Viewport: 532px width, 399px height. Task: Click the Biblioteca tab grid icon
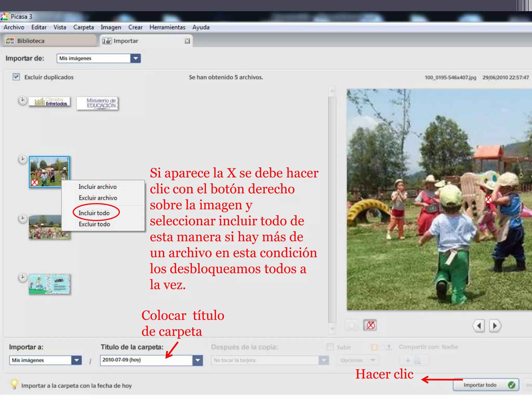[10, 41]
